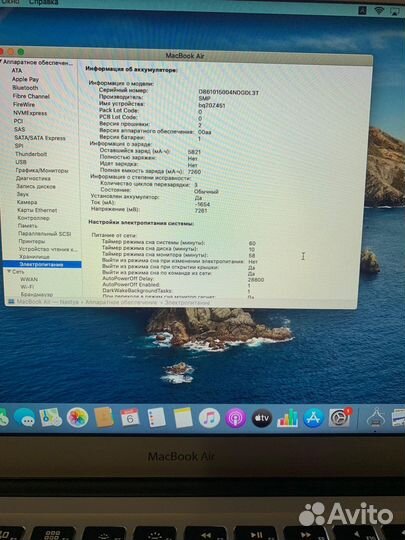The image size is (405, 540).
Task: Launch Reminders from the Dock
Action: [157, 417]
